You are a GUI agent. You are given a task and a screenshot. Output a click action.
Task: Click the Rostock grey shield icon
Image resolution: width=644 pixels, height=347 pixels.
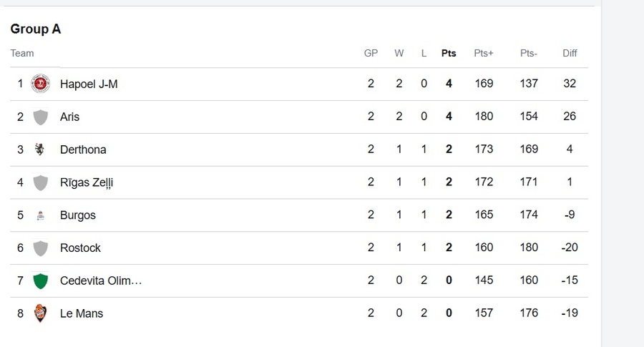pos(40,248)
